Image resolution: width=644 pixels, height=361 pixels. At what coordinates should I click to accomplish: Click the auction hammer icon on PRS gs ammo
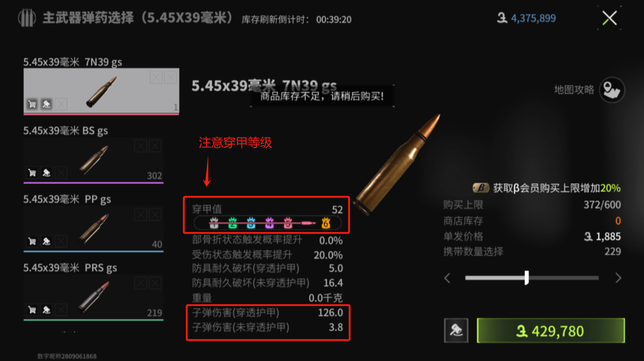pos(47,310)
